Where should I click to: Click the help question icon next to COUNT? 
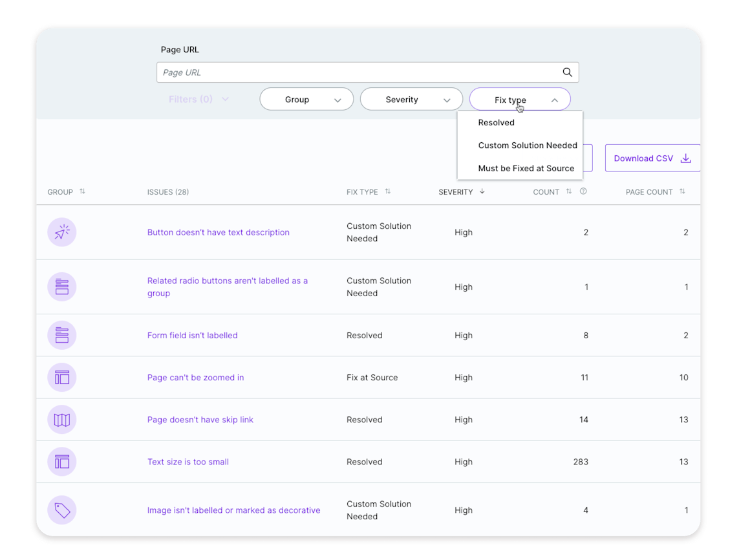(x=583, y=191)
